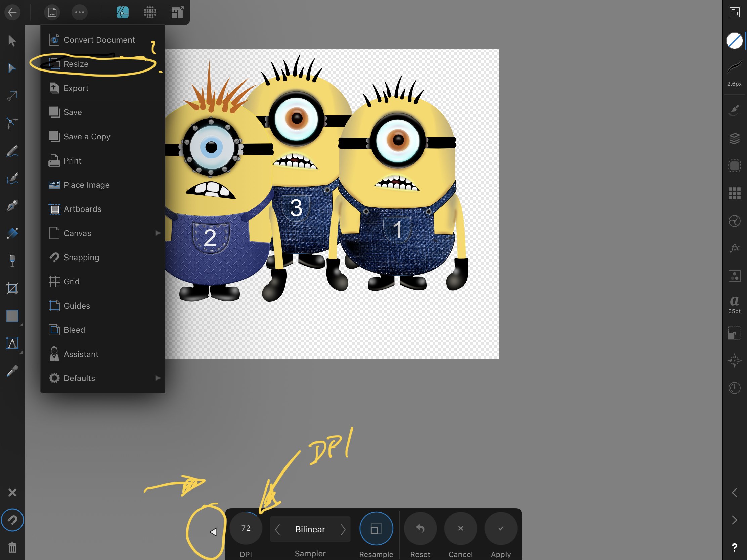The image size is (747, 560).
Task: Select the Pen tool
Action: point(12,205)
